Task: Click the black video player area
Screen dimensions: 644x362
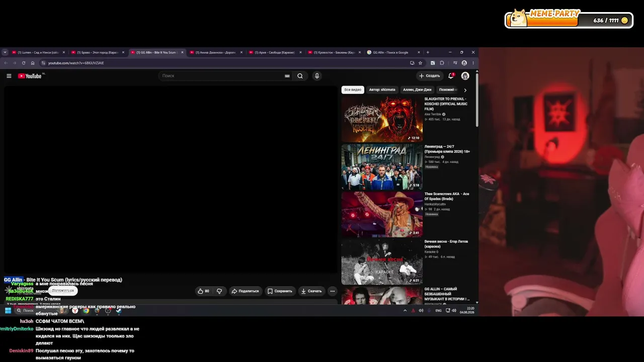Action: 171,179
